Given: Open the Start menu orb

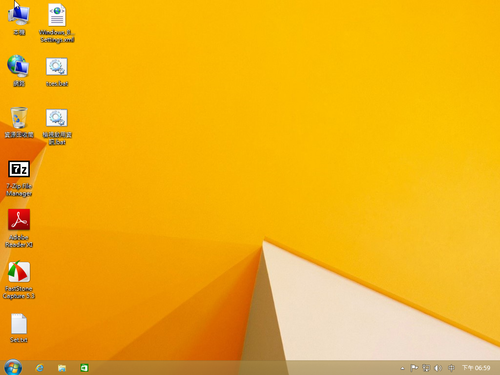Looking at the screenshot, I should click(x=13, y=367).
